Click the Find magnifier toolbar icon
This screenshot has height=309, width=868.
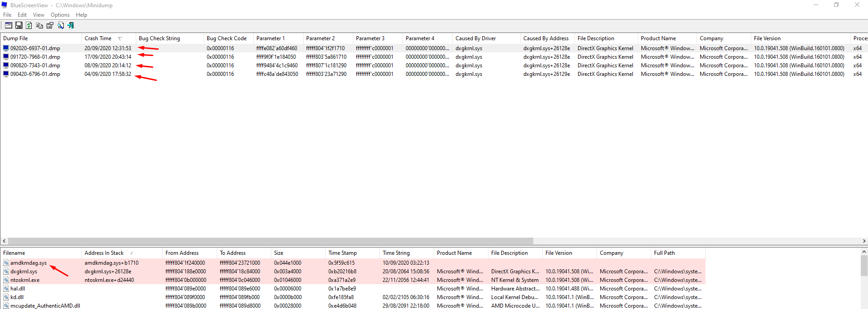(x=61, y=26)
